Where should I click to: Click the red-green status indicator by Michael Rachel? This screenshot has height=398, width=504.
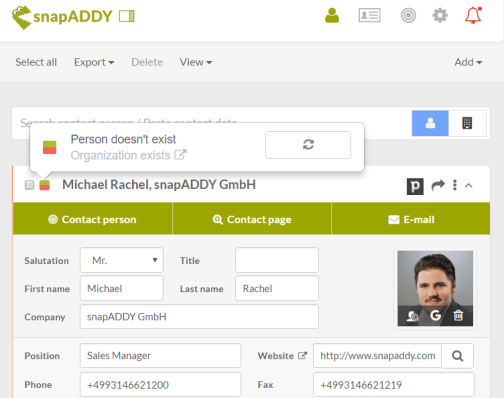pos(45,185)
